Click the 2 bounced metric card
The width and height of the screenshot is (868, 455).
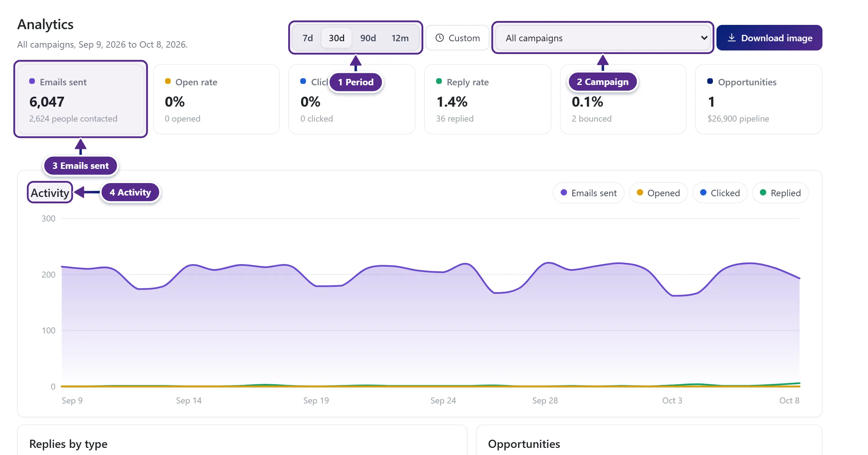point(623,99)
